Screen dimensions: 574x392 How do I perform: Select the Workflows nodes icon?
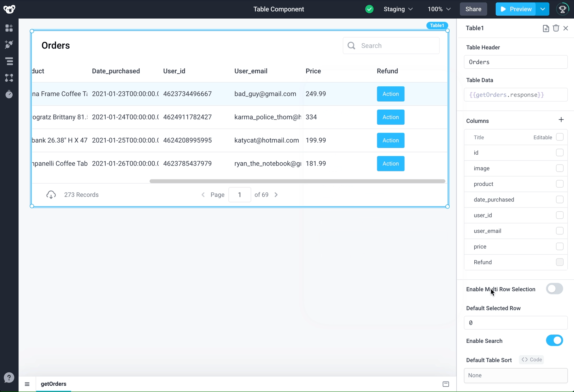[9, 78]
